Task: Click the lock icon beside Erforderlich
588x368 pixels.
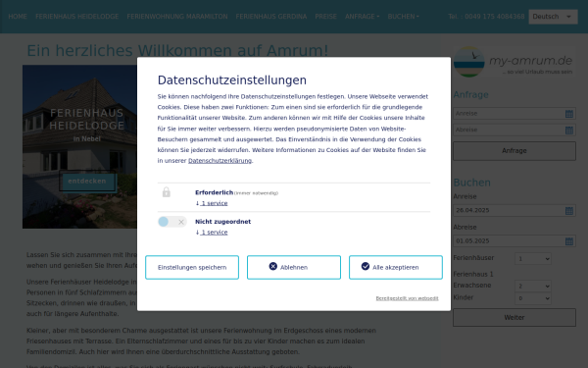Action: tap(167, 192)
